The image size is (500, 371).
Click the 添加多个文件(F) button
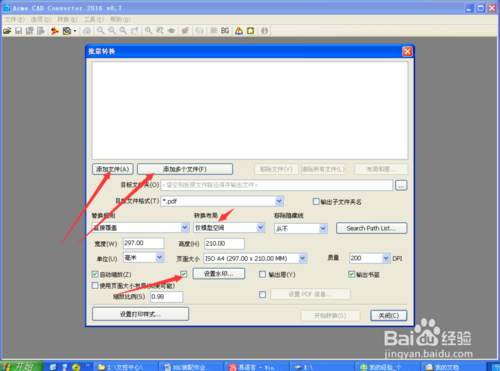point(185,169)
